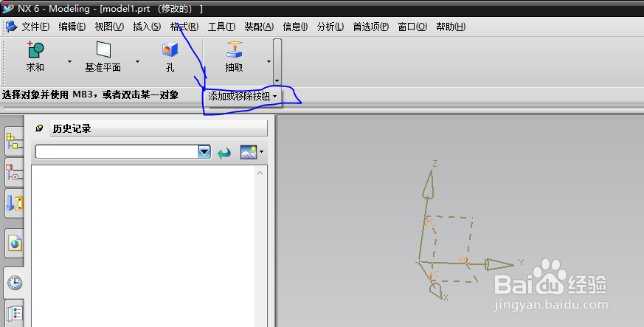Open the 格式(R) menu
Viewport: 644px width, 327px height.
tap(184, 27)
